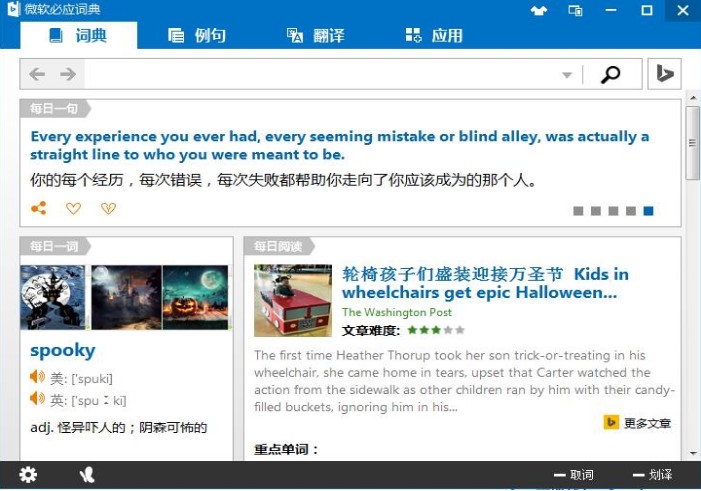Open the haunted house moon thumbnail
The height and width of the screenshot is (491, 701).
tap(53, 297)
